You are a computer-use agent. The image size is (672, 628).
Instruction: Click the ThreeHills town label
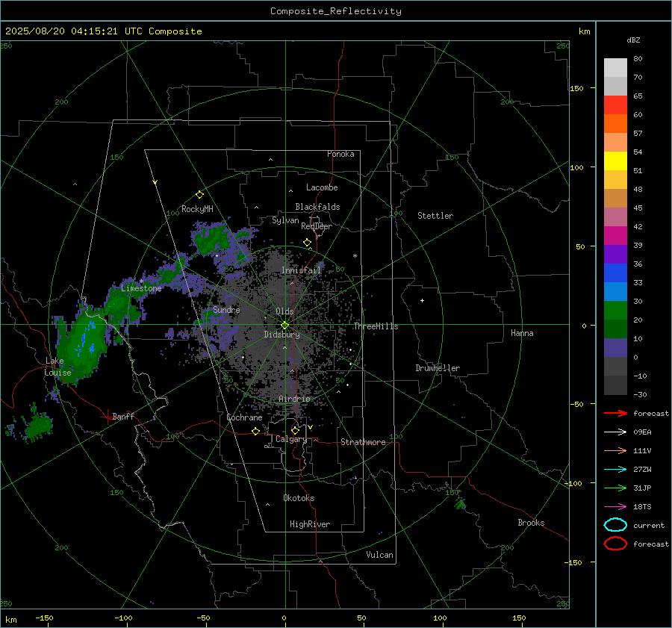coord(376,326)
